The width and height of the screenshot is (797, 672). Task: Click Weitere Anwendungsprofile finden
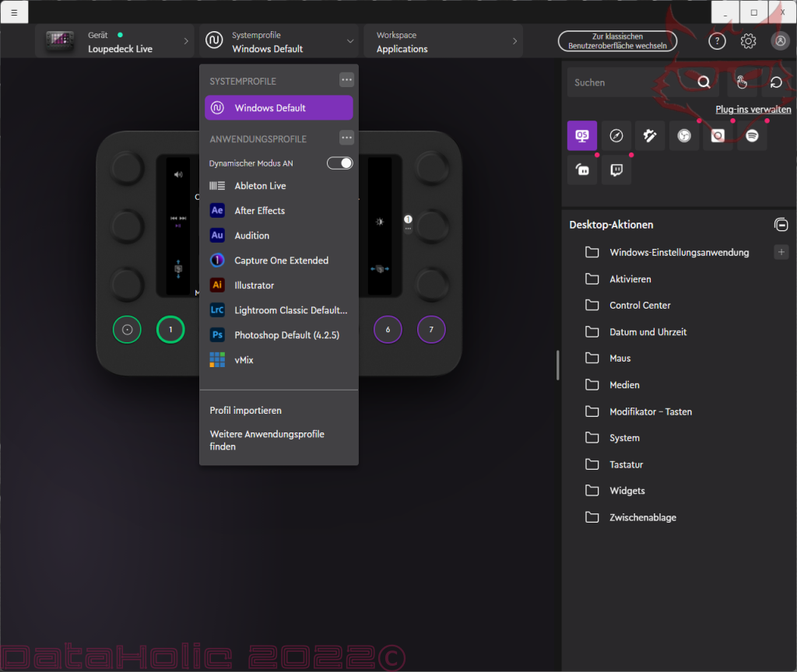coord(267,440)
